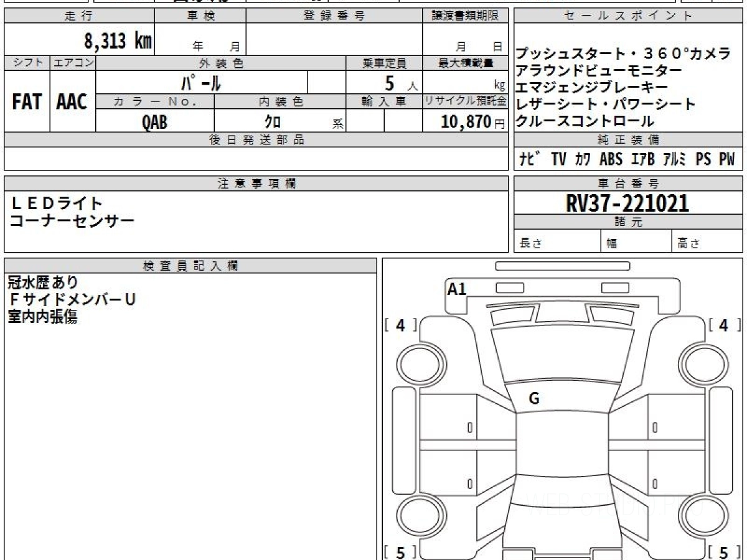Screen dimensions: 747x560
Task: Click the ABS equipment label
Action: (611, 159)
